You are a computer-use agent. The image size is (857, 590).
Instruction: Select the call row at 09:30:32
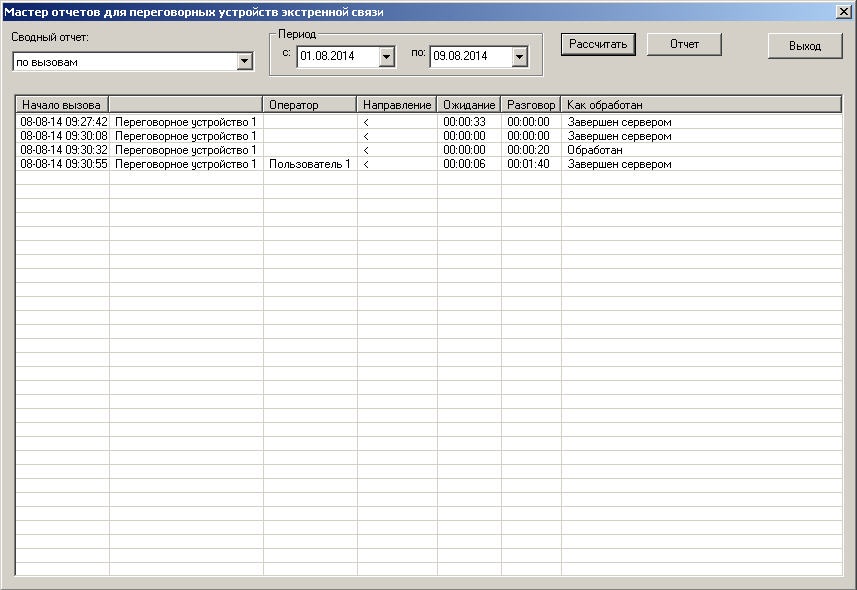click(x=63, y=150)
